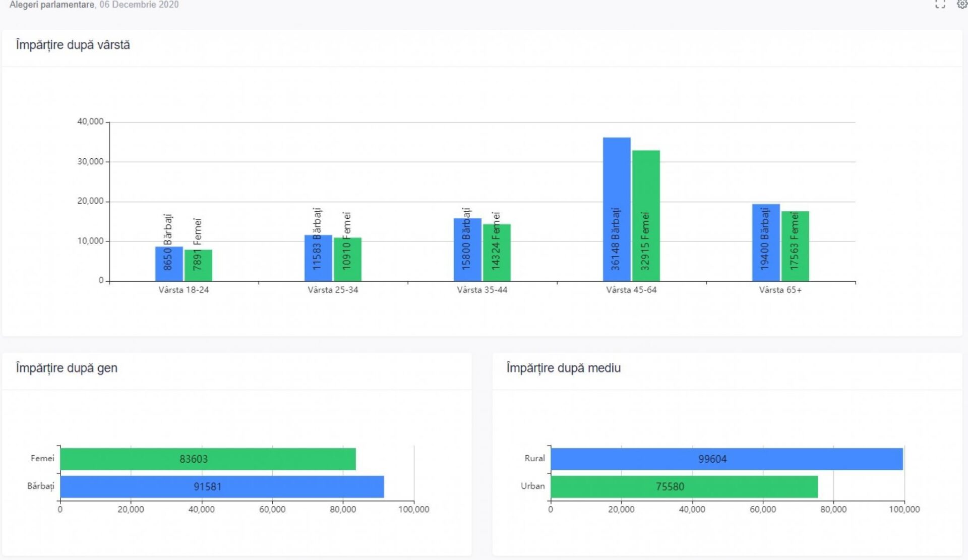Click the green Femei bar for Vârsta 45-64
The image size is (968, 560).
coord(645,216)
